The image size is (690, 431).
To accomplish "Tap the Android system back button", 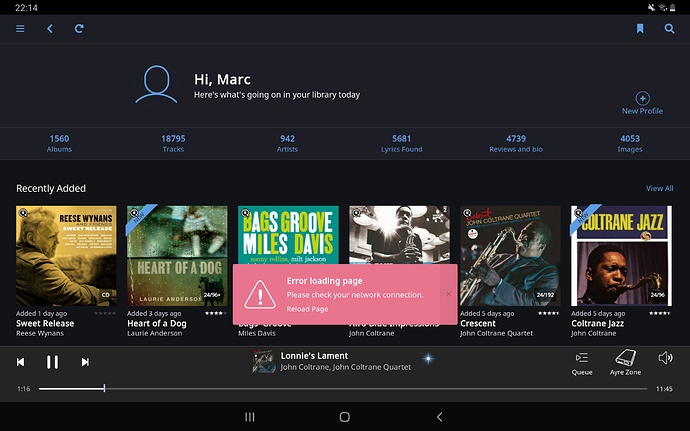I will [x=439, y=417].
